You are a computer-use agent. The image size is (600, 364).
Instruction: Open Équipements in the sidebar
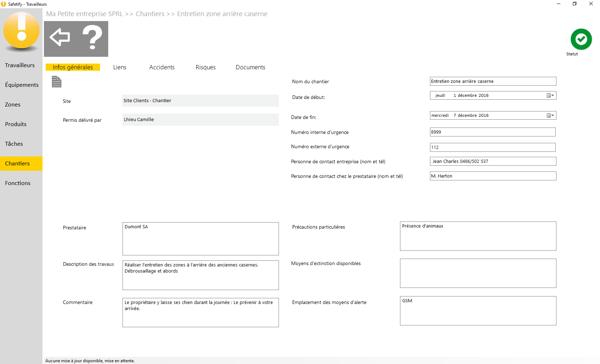(x=21, y=85)
